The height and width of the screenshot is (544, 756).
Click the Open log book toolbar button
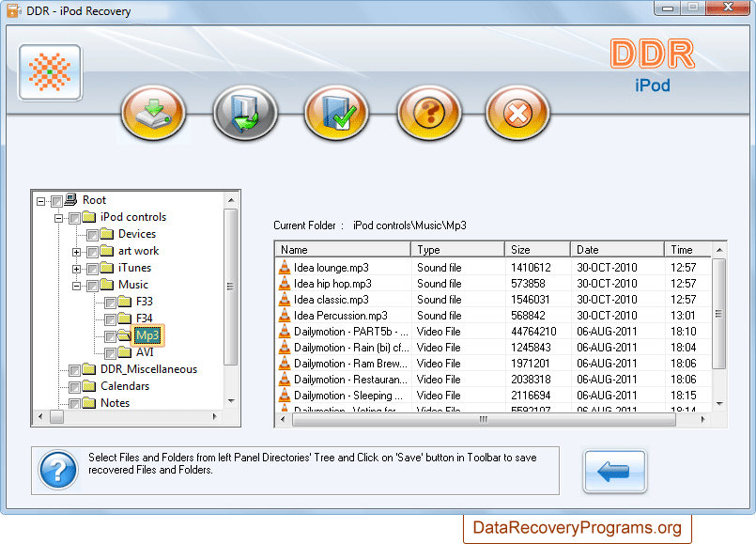(x=245, y=113)
